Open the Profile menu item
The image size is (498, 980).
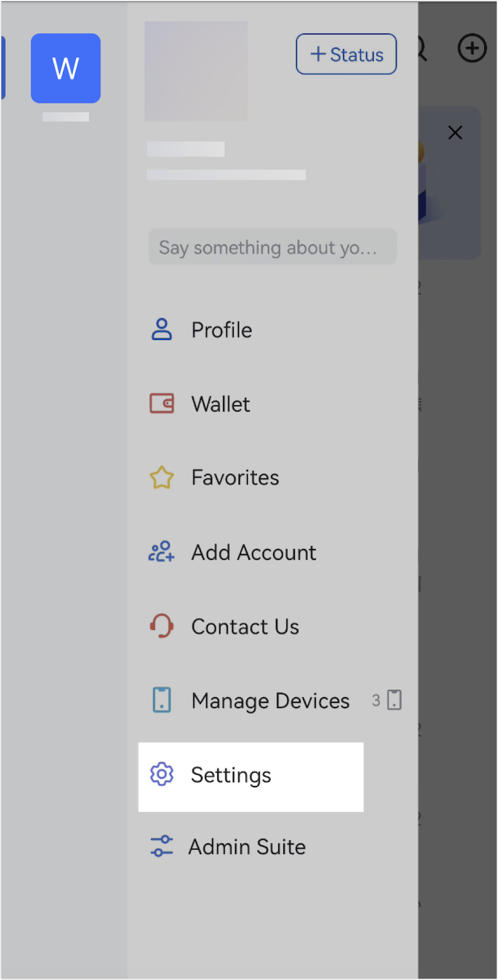221,330
